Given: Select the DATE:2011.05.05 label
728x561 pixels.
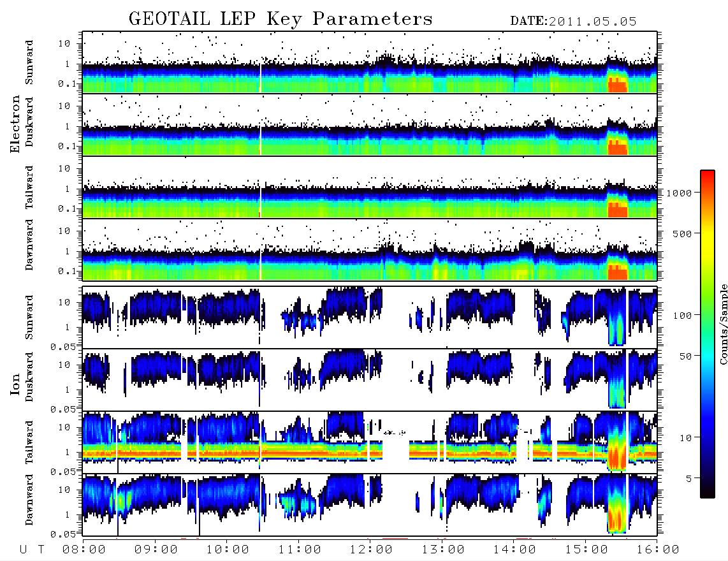Looking at the screenshot, I should pyautogui.click(x=573, y=22).
